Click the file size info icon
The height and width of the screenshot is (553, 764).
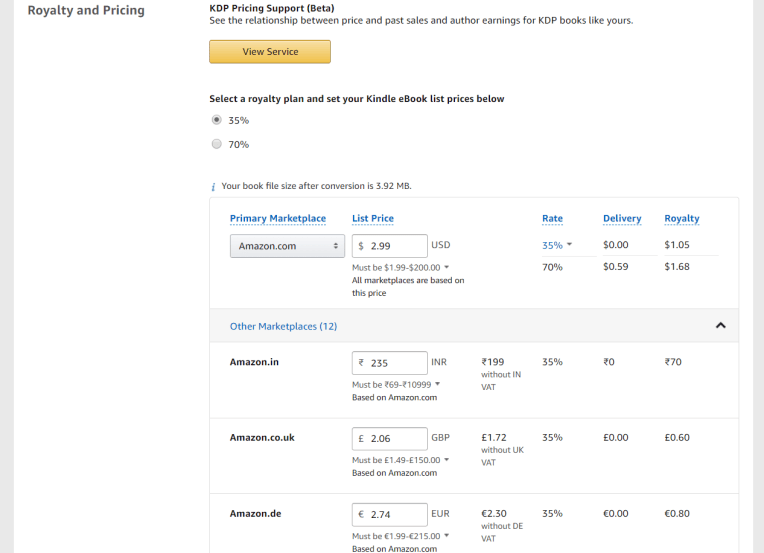(213, 187)
